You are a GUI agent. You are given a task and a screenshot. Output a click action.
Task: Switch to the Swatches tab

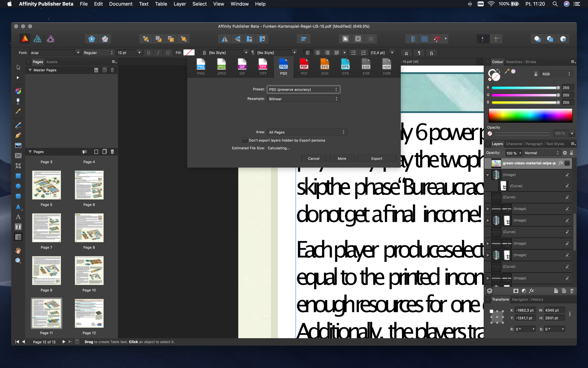pos(514,62)
